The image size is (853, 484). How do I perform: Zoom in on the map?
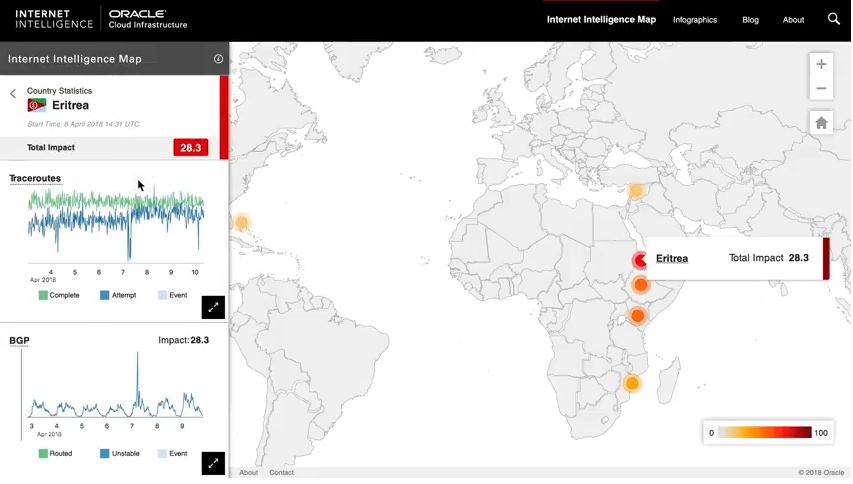pyautogui.click(x=821, y=64)
